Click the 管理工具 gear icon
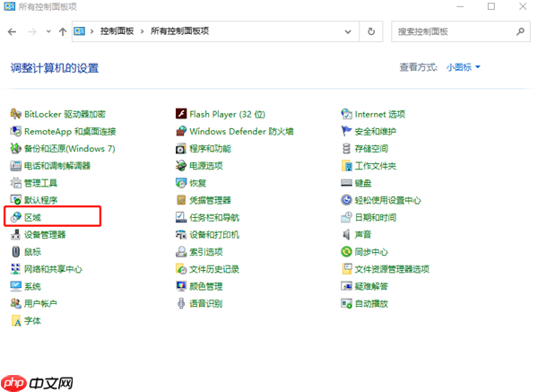The width and height of the screenshot is (538, 392). pos(16,183)
